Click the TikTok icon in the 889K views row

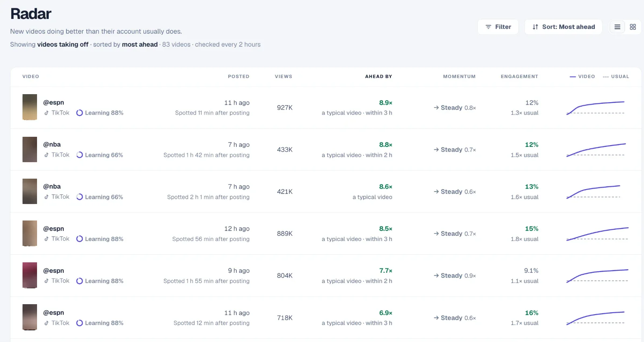click(47, 239)
